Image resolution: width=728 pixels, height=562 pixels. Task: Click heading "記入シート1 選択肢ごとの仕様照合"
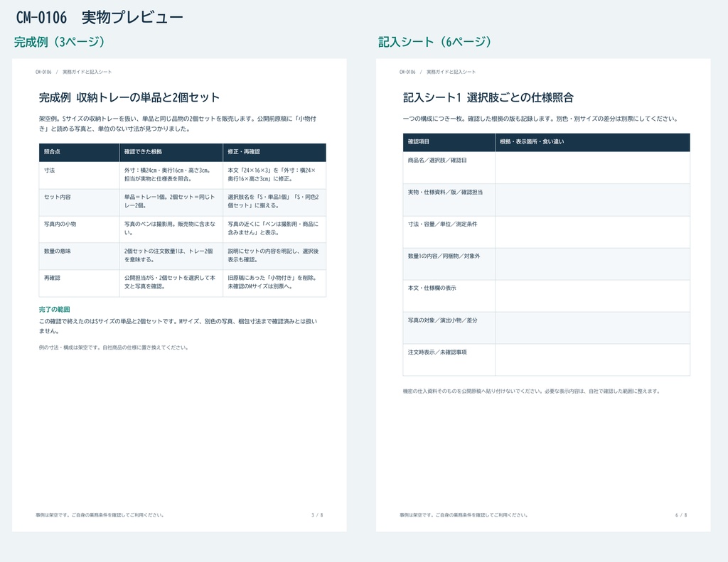[x=488, y=97]
